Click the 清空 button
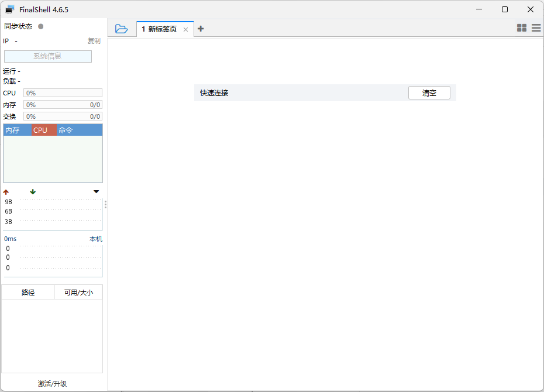Image resolution: width=544 pixels, height=392 pixels. coord(429,93)
